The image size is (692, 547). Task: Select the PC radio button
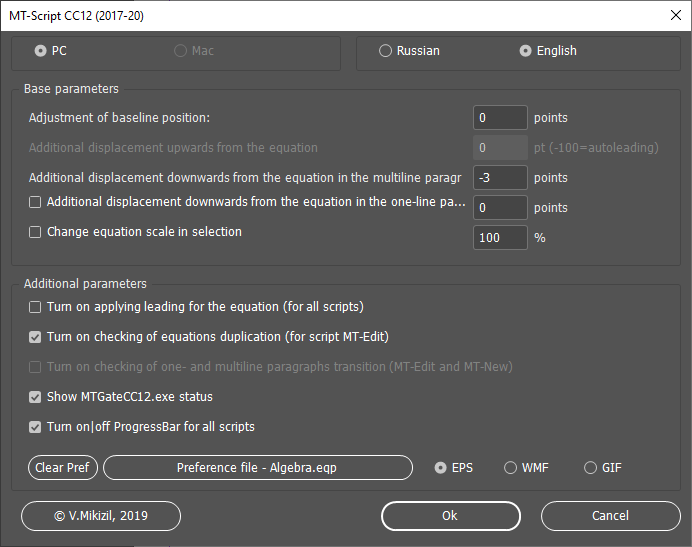(x=40, y=51)
